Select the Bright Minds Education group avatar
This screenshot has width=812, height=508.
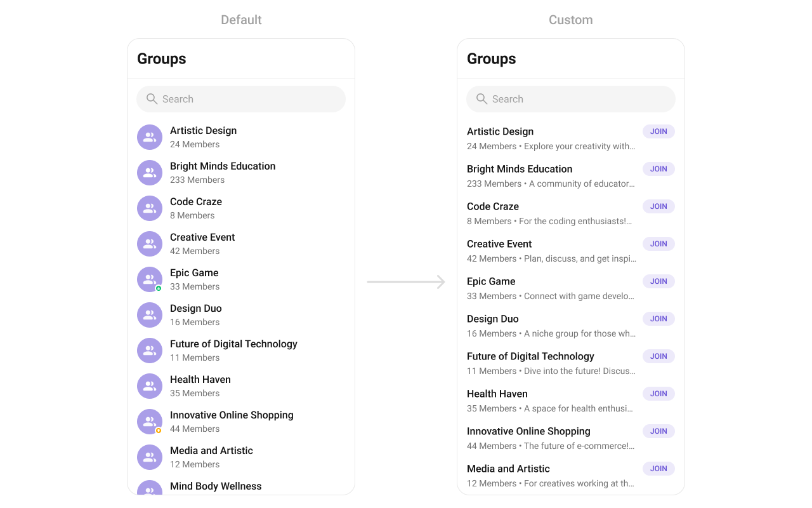[x=150, y=173]
